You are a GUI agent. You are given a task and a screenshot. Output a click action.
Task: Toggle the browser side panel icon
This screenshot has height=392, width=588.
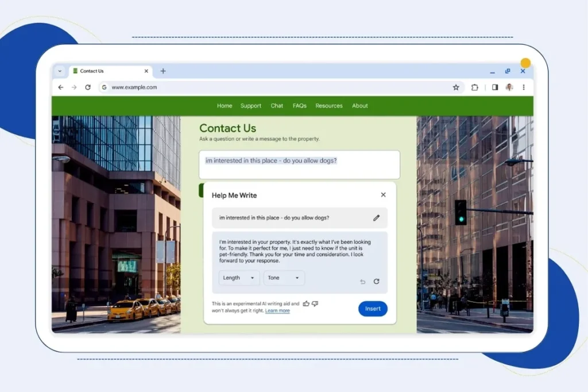495,87
